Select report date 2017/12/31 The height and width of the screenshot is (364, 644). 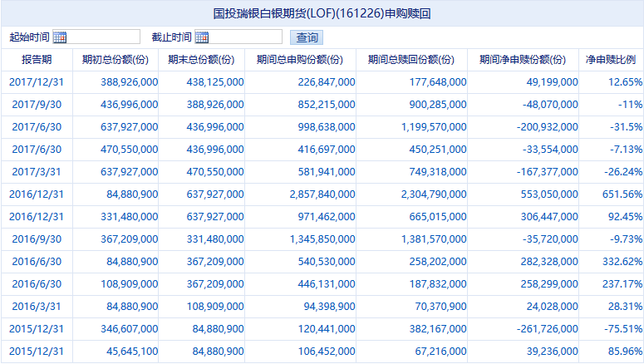click(37, 82)
